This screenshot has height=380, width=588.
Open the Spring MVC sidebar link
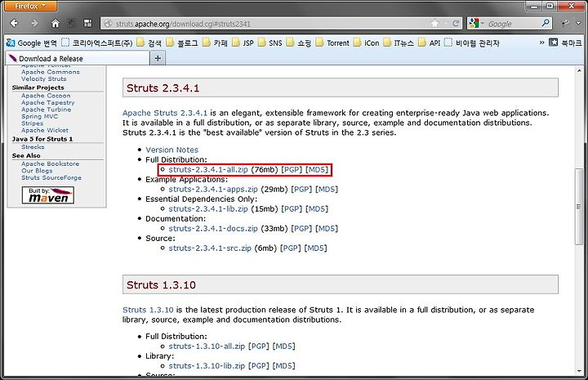point(40,116)
